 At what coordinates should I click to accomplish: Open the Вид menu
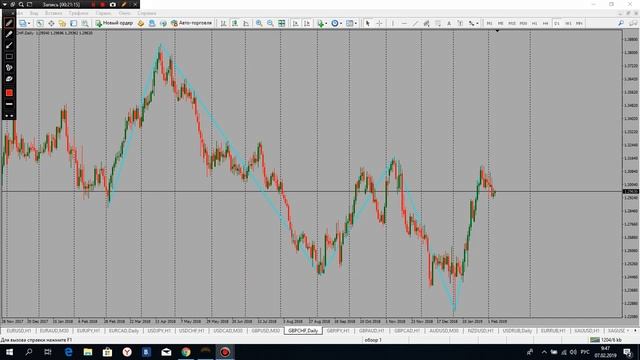coord(34,13)
